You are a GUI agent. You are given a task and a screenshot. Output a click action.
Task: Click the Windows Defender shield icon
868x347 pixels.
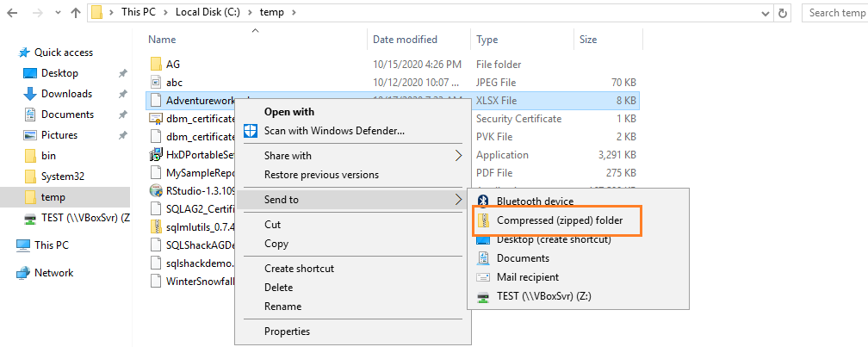251,131
